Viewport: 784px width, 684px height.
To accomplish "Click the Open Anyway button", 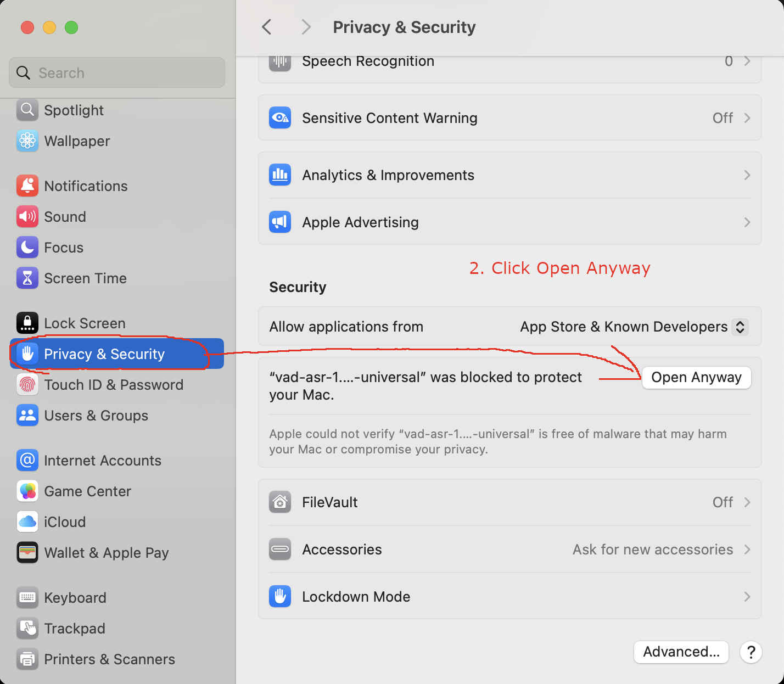I will pyautogui.click(x=696, y=378).
